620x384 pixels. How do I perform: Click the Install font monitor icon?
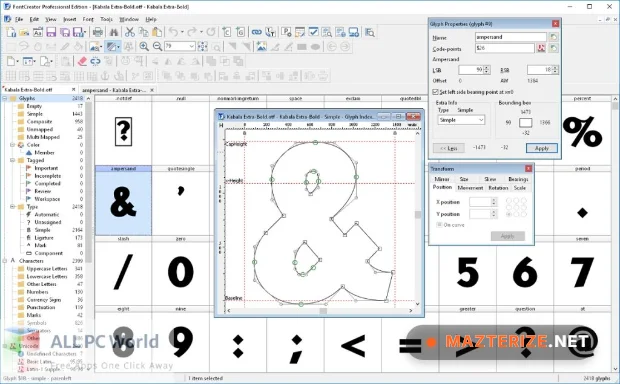[354, 32]
